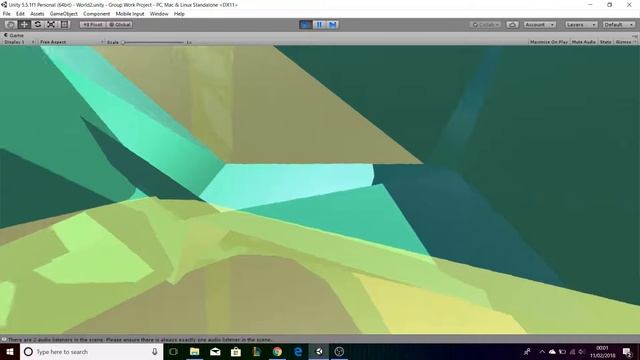Toggle Maximize On Play
The width and height of the screenshot is (640, 360).
pos(549,42)
